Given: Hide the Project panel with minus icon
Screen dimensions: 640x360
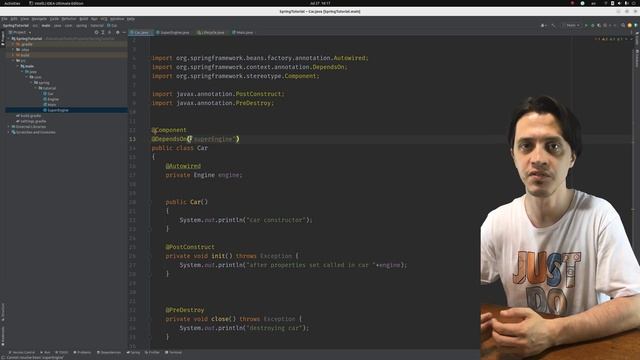Looking at the screenshot, I should click(124, 32).
